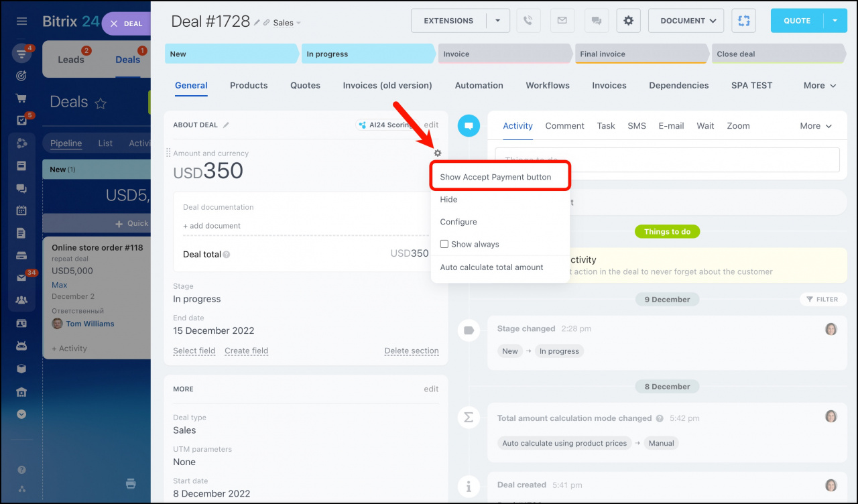Viewport: 858px width, 504px height.
Task: Set deal stage to Close deal
Action: pyautogui.click(x=778, y=54)
